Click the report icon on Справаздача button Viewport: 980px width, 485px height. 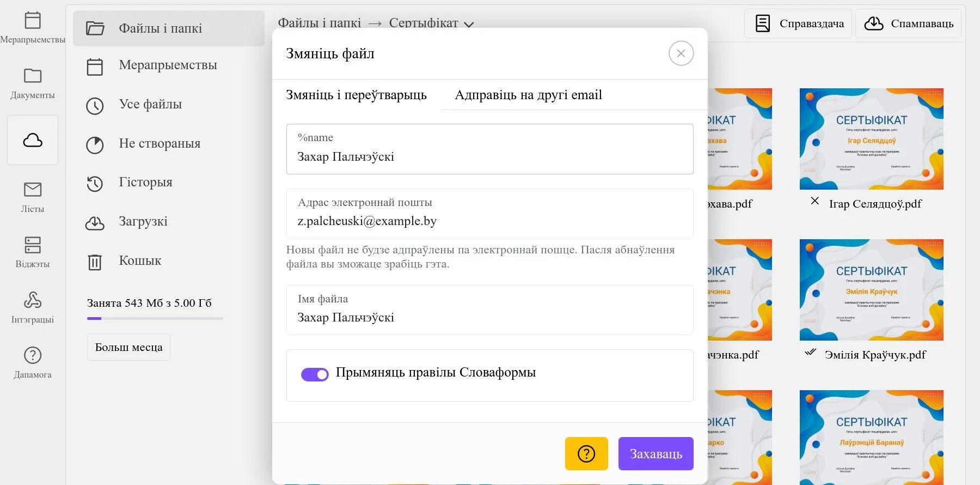763,23
